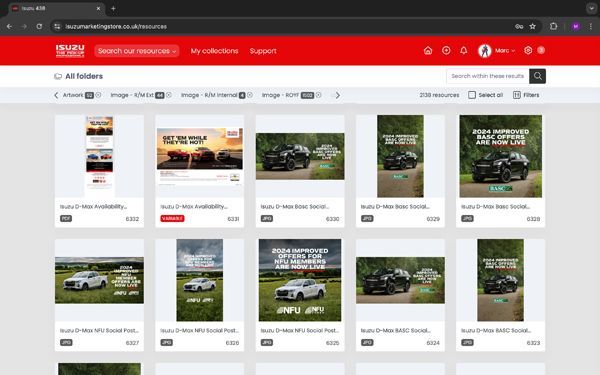Viewport: 600px width, 375px height.
Task: Open thumbnail of item 6325 NFU members square
Action: click(300, 280)
